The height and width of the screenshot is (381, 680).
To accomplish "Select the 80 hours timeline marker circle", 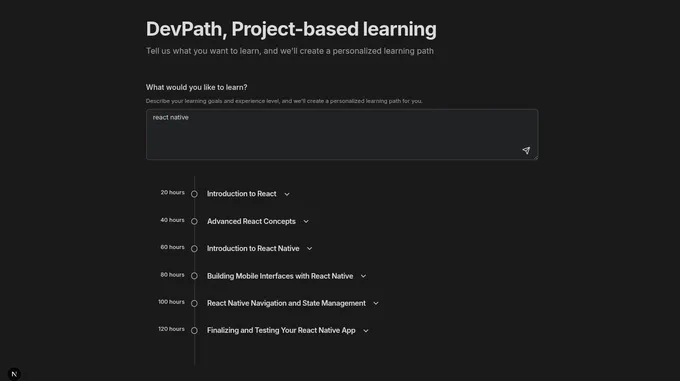I will (194, 276).
